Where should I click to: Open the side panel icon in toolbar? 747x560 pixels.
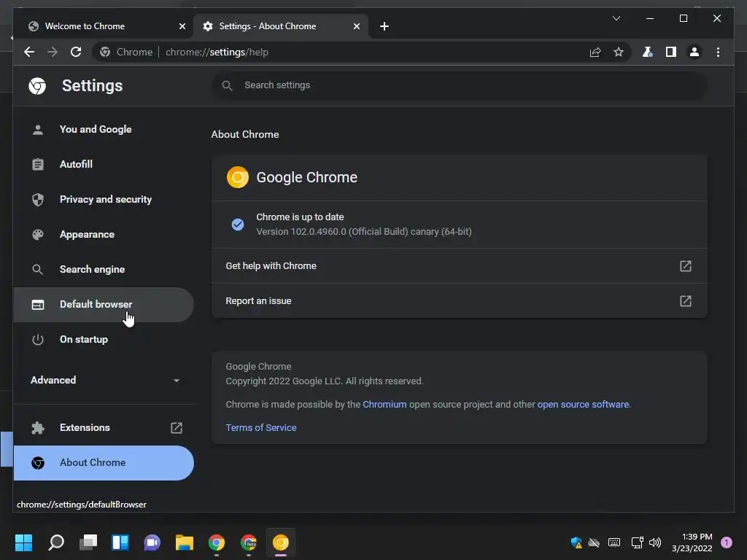click(x=671, y=52)
